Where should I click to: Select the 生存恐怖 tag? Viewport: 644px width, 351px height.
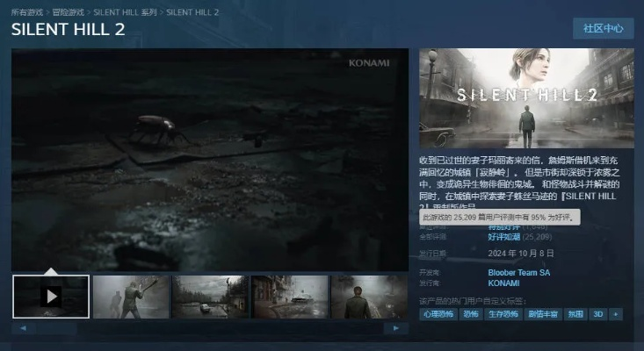click(x=505, y=314)
